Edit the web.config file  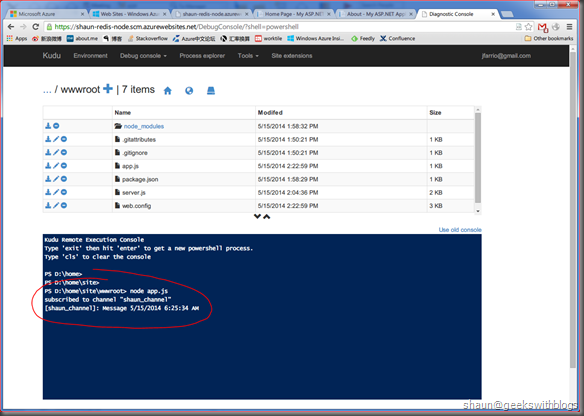[56, 205]
